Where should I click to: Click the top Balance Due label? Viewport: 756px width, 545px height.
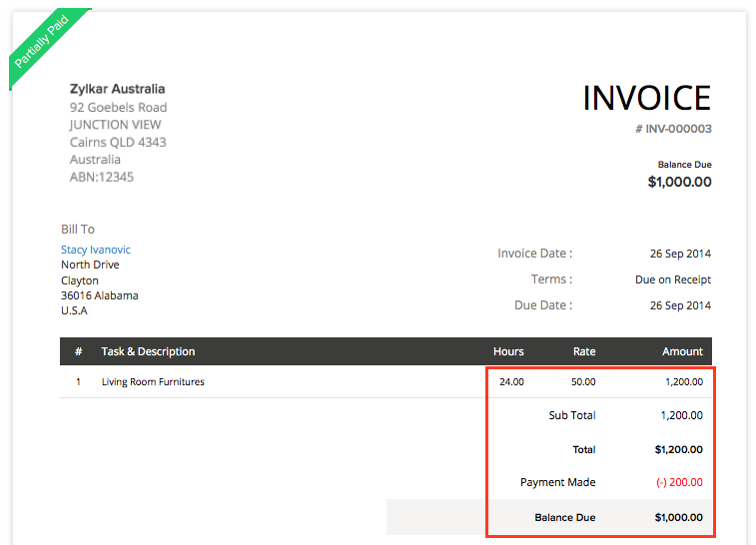(x=685, y=165)
